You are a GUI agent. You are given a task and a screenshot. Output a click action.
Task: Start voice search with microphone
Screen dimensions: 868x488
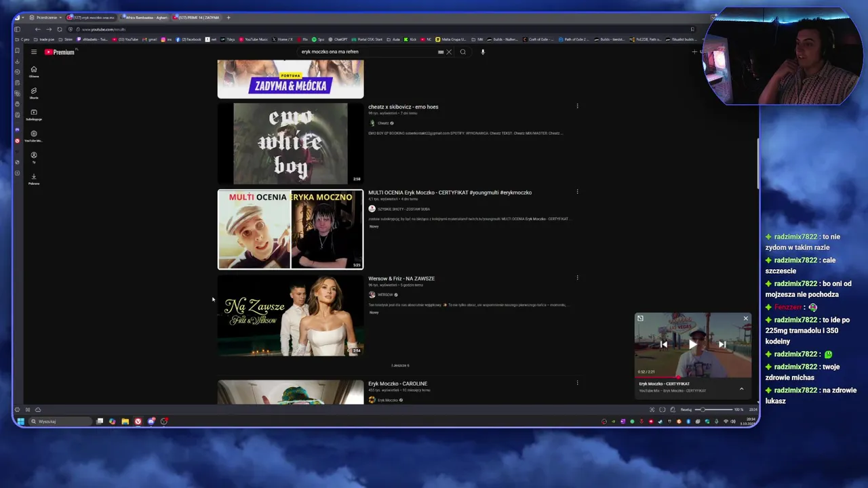pos(483,52)
